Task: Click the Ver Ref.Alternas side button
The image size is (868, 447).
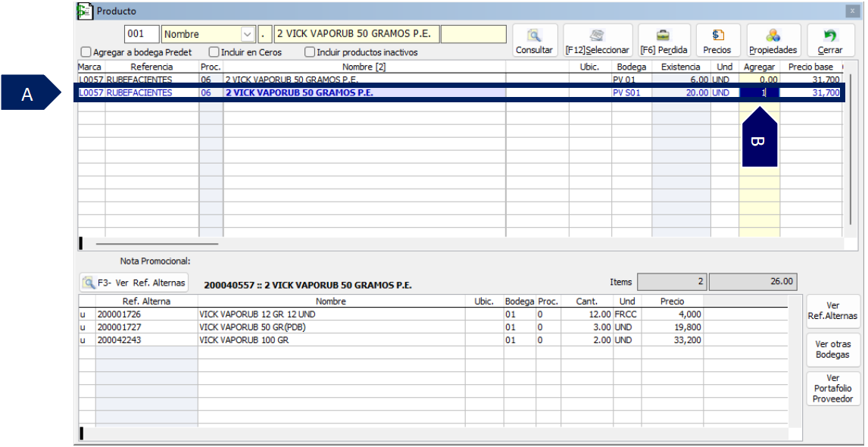Action: [x=834, y=311]
